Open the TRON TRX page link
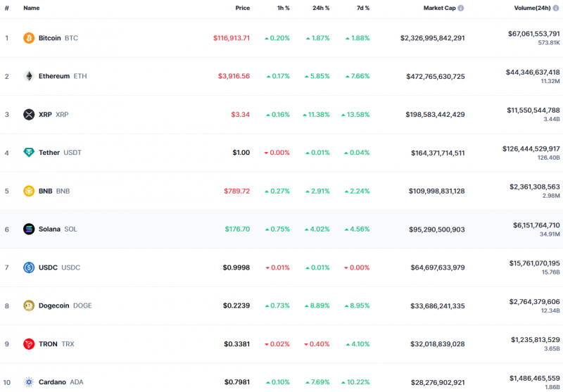This screenshot has width=563, height=392. click(56, 344)
